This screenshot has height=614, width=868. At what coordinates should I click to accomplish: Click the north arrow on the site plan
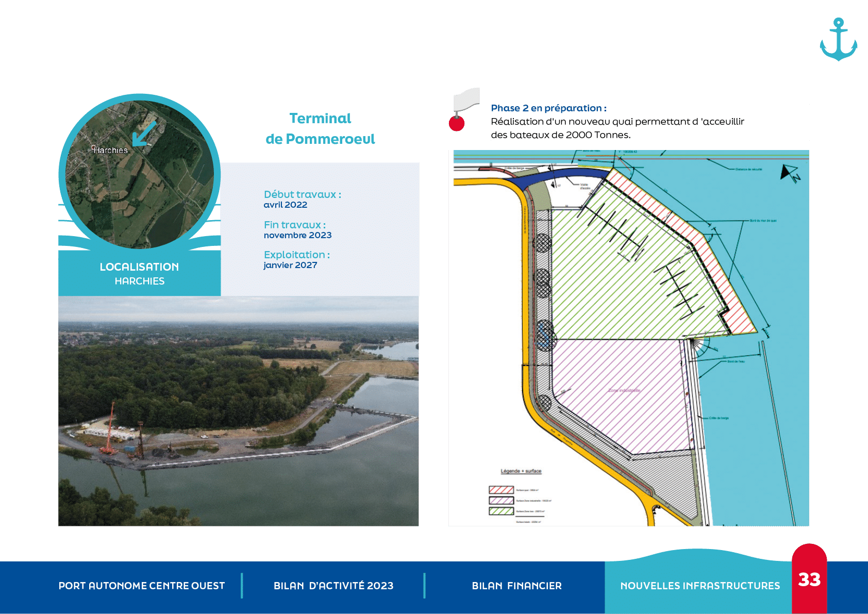pos(789,173)
